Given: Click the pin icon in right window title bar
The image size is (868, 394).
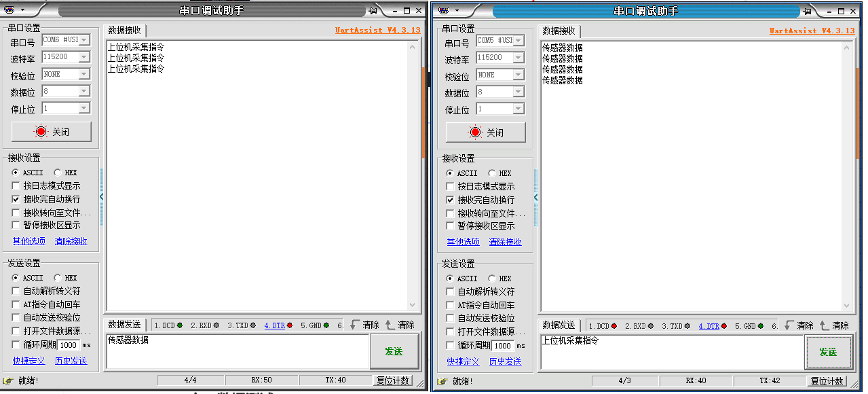Looking at the screenshot, I should pyautogui.click(x=807, y=11).
